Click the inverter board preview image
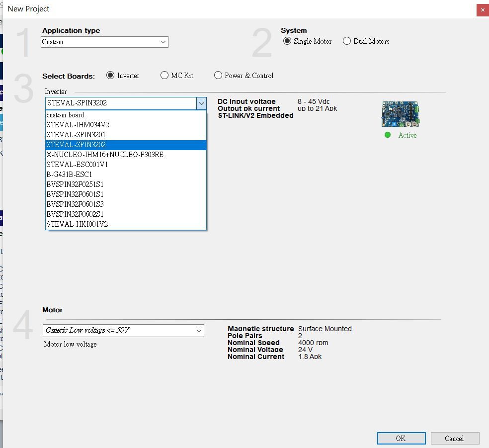This screenshot has height=448, width=489. click(401, 114)
